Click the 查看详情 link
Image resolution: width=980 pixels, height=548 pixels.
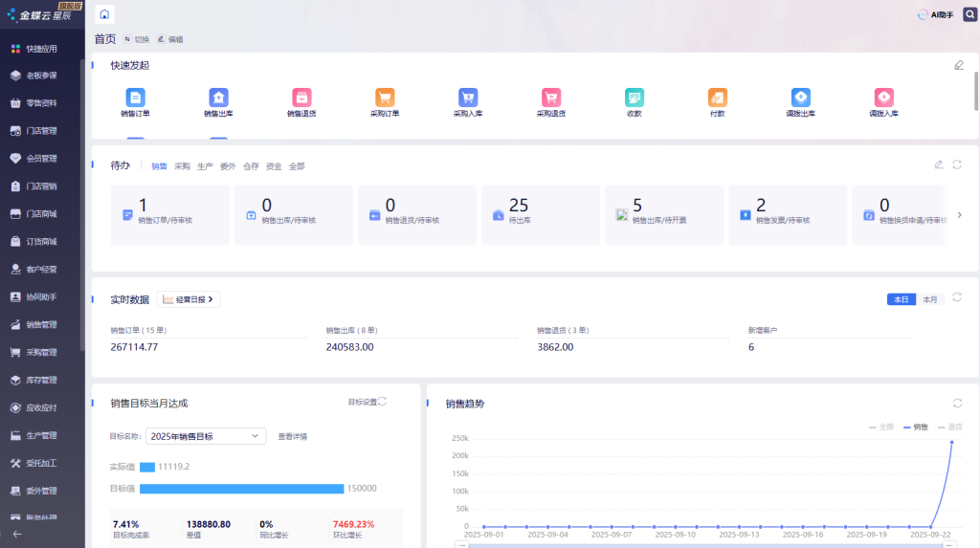click(292, 436)
